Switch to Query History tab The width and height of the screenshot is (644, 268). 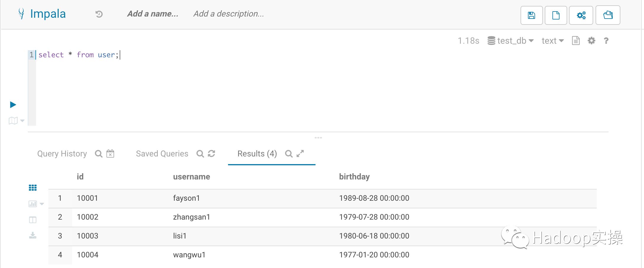62,154
